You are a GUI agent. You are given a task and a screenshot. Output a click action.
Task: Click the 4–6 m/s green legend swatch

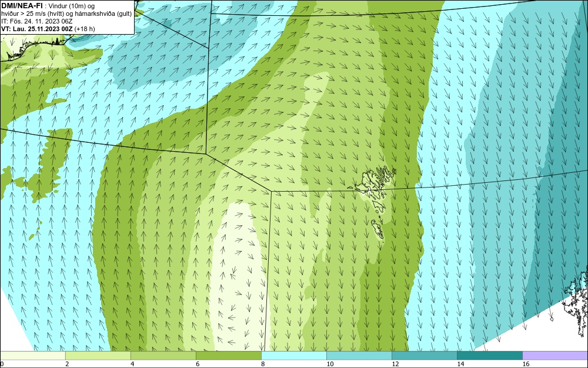pyautogui.click(x=163, y=355)
